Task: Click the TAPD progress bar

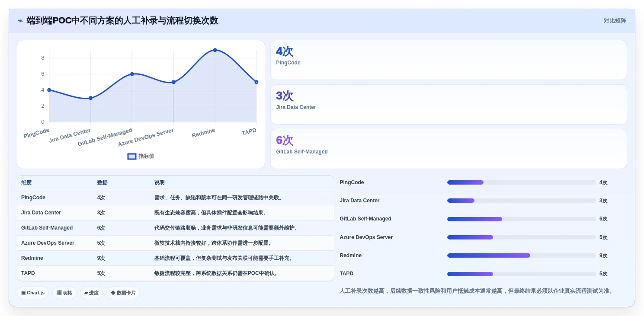Action: [x=521, y=274]
